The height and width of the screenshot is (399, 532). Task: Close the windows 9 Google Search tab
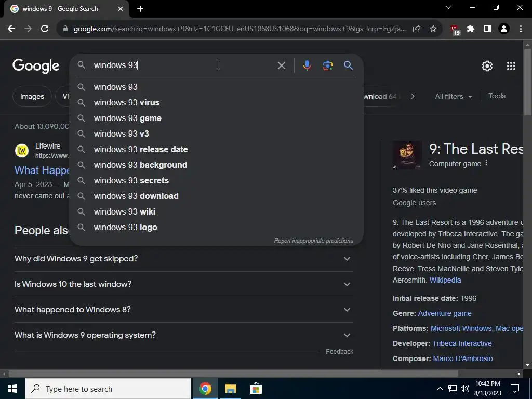point(121,9)
